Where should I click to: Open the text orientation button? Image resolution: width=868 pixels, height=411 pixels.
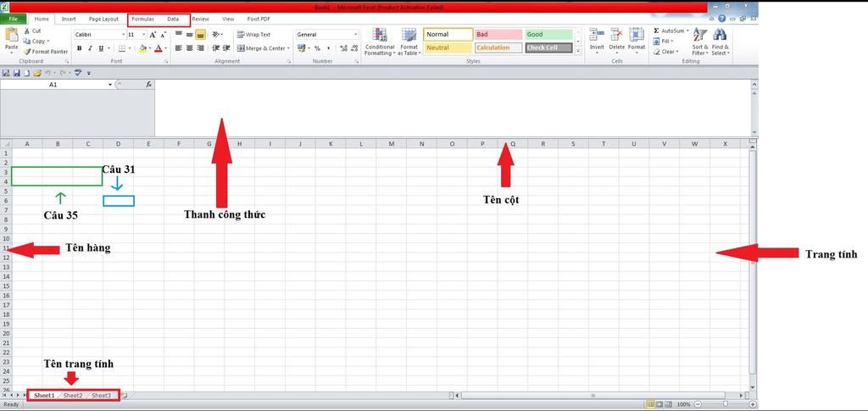click(217, 34)
